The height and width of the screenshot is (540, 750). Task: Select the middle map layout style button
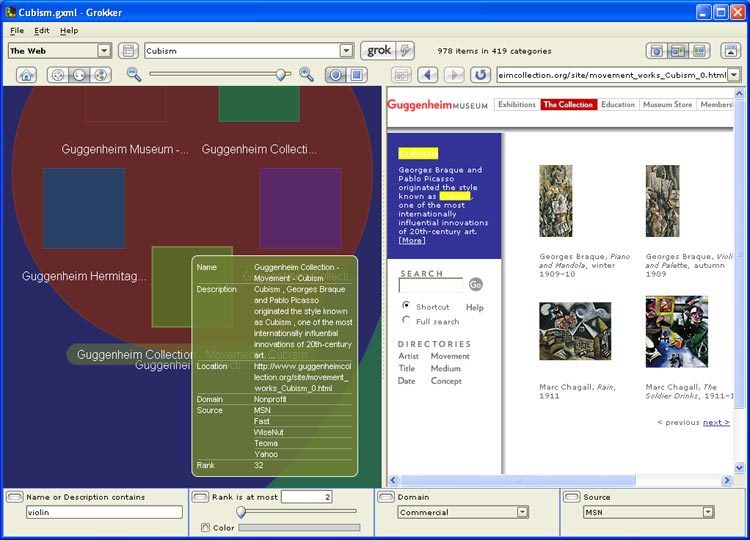(x=79, y=75)
